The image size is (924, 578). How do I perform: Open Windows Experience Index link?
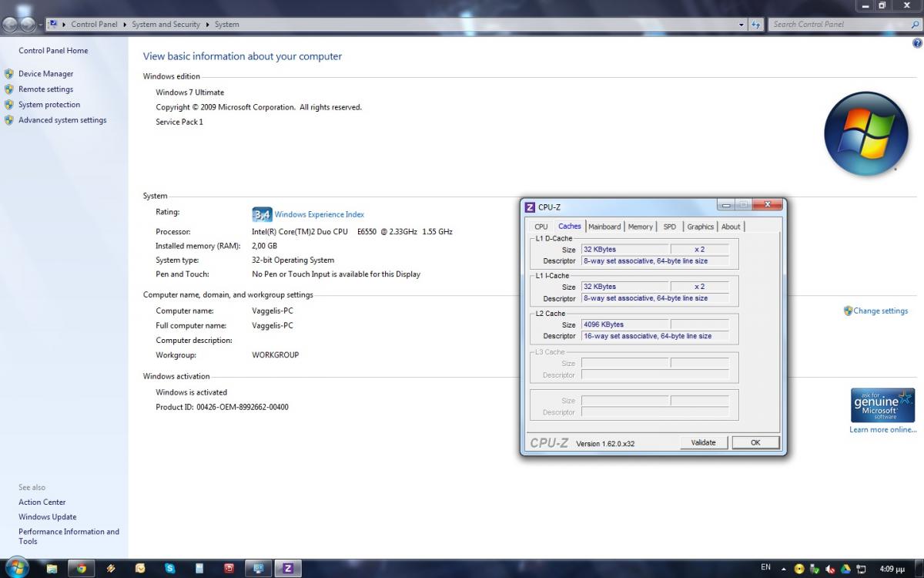click(320, 214)
